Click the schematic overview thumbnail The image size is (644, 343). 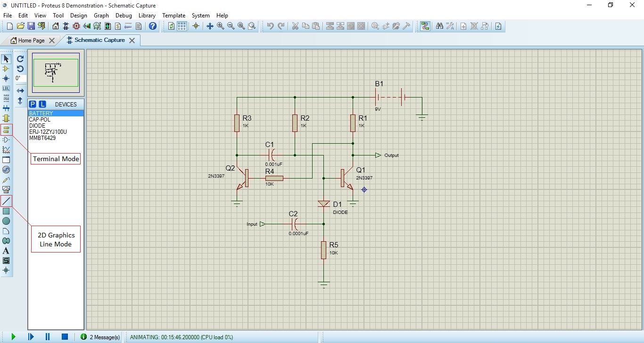tap(56, 73)
